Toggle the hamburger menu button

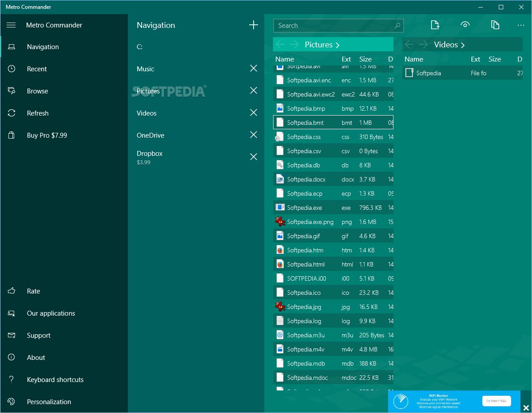point(11,25)
